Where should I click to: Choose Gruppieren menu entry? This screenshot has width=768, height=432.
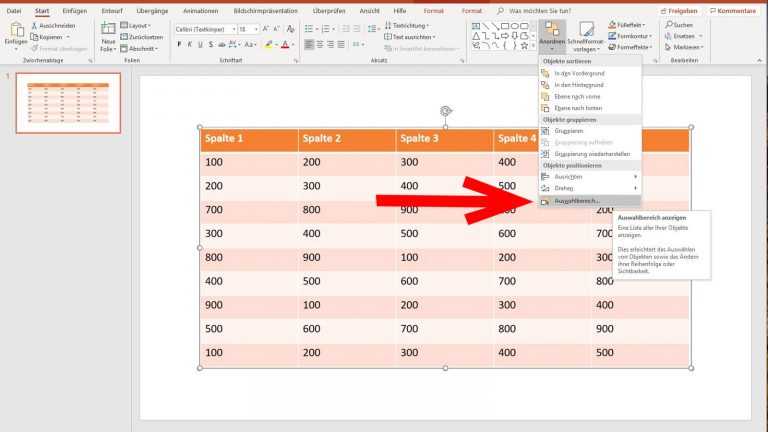pos(590,131)
